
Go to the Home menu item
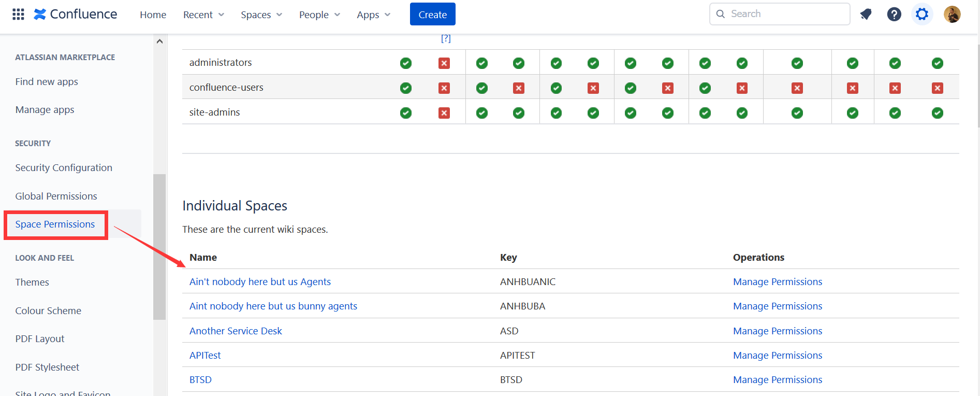click(153, 15)
